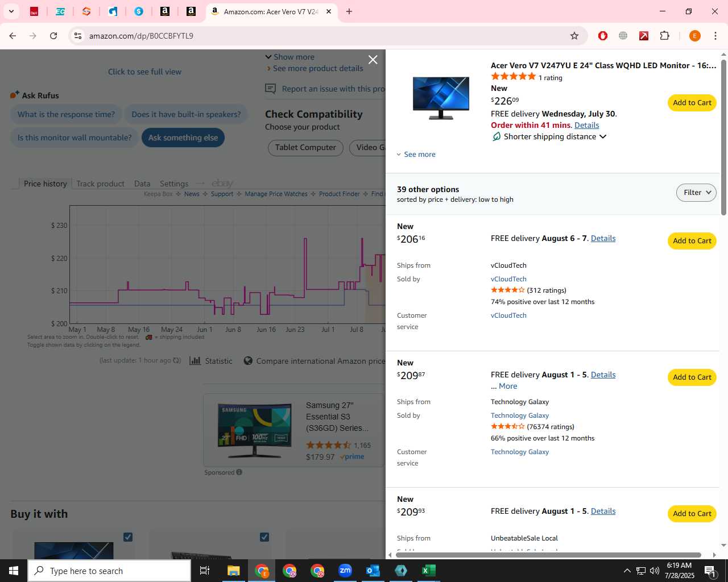Click the Tablet Computer compatibility button
Screen dimensions: 728x582
(x=305, y=148)
